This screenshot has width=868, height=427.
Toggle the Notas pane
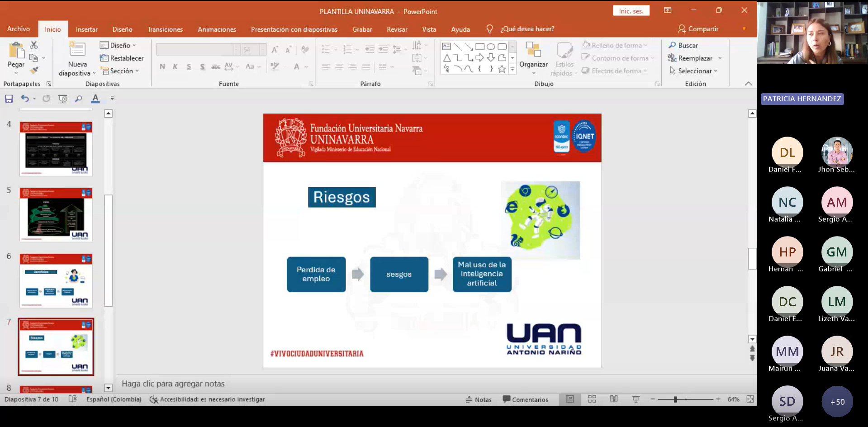click(479, 399)
